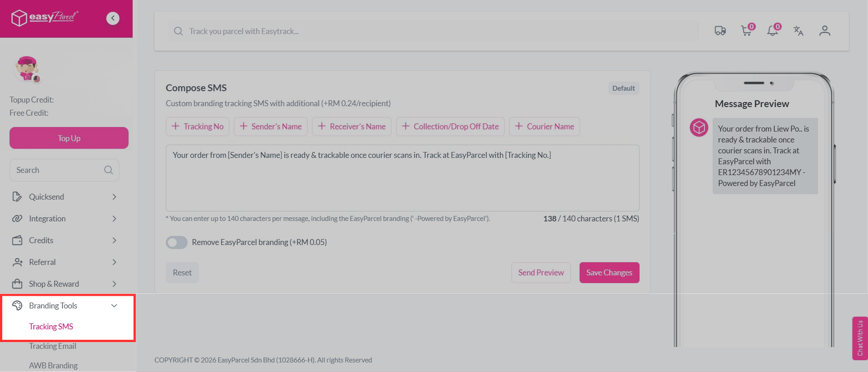Image resolution: width=868 pixels, height=372 pixels.
Task: Click the Save Changes button
Action: point(609,273)
